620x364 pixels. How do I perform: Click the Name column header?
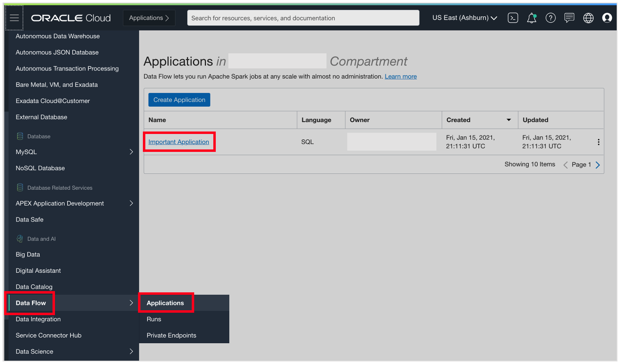click(x=157, y=120)
